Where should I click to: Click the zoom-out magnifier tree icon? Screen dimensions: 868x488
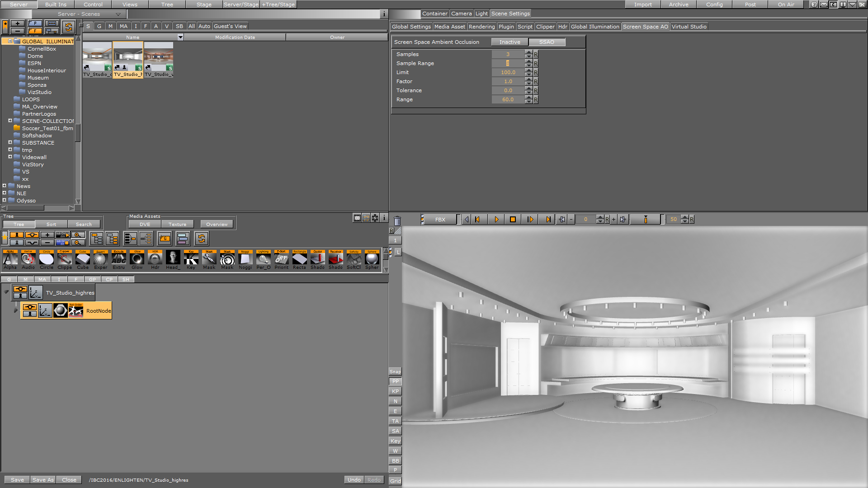[x=78, y=242]
